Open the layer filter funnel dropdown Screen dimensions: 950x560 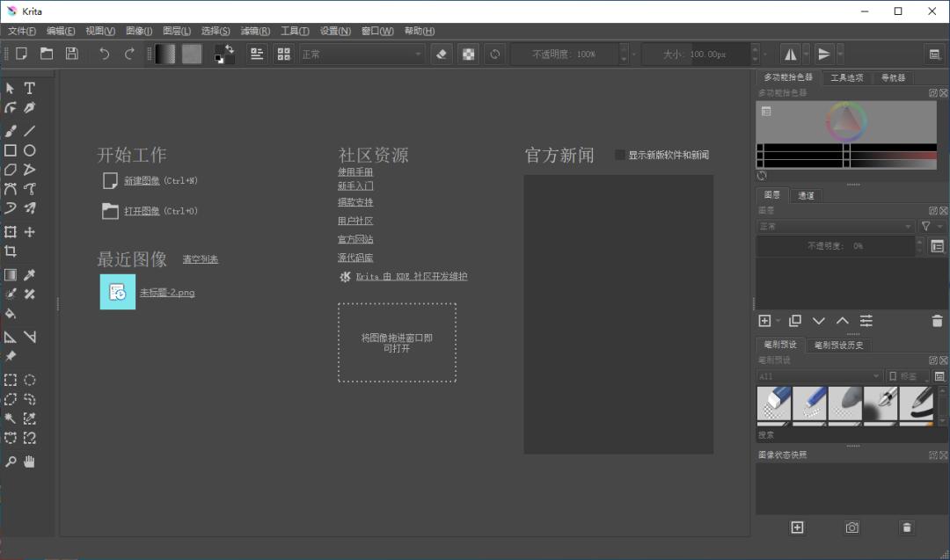(x=932, y=227)
